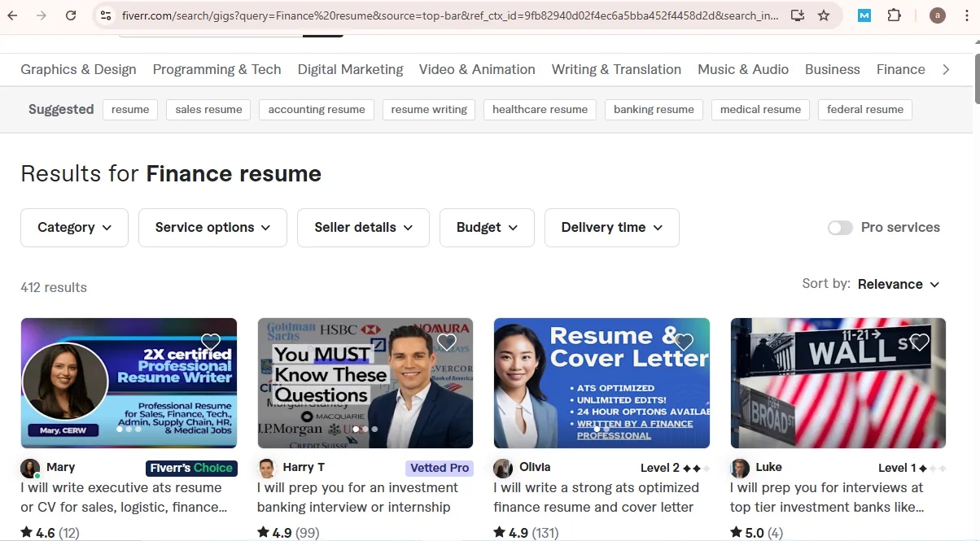Open seller name Luke
The height and width of the screenshot is (541, 980).
(768, 467)
